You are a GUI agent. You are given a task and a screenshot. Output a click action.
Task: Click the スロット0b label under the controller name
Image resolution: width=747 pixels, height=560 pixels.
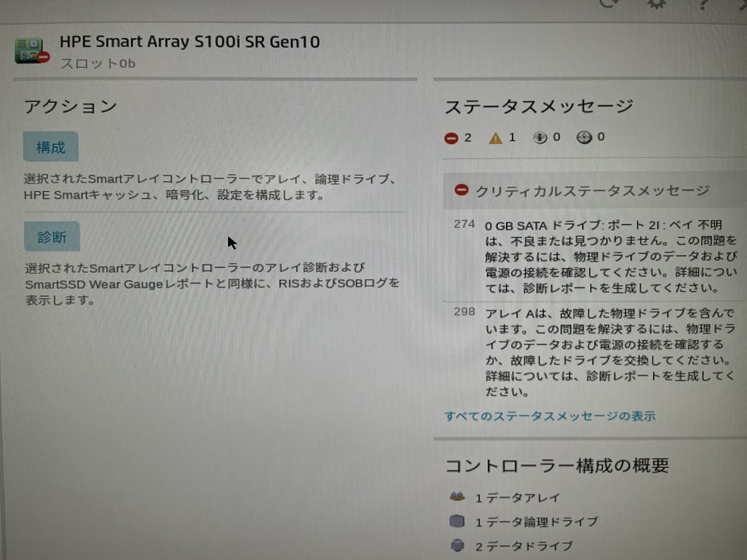96,63
